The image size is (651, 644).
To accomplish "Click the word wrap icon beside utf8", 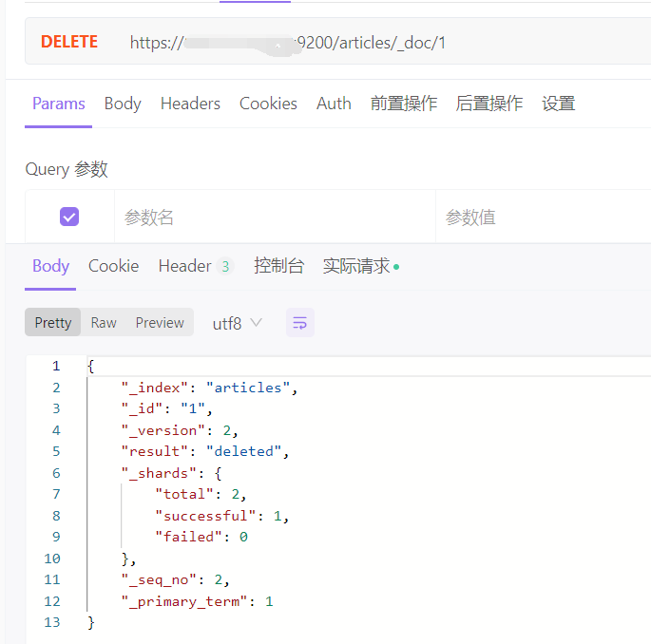I will point(299,323).
